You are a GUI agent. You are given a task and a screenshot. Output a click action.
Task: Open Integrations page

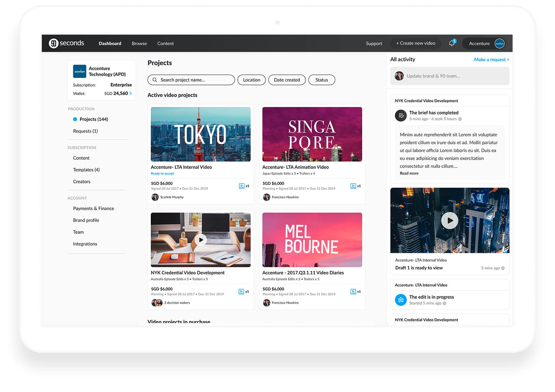85,244
